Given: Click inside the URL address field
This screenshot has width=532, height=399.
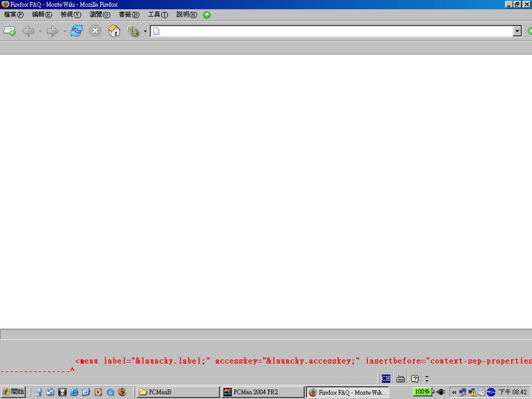Looking at the screenshot, I should (332, 31).
